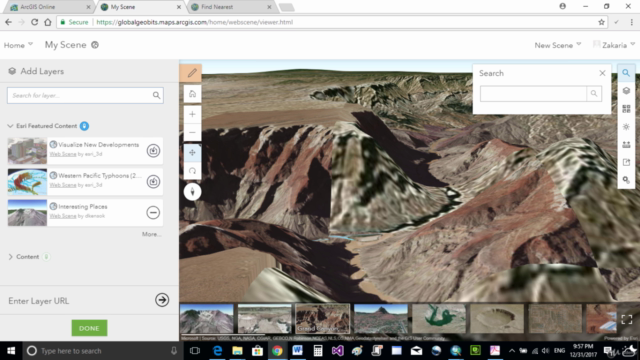
Task: Click the layer search magnifier icon
Action: coord(156,96)
